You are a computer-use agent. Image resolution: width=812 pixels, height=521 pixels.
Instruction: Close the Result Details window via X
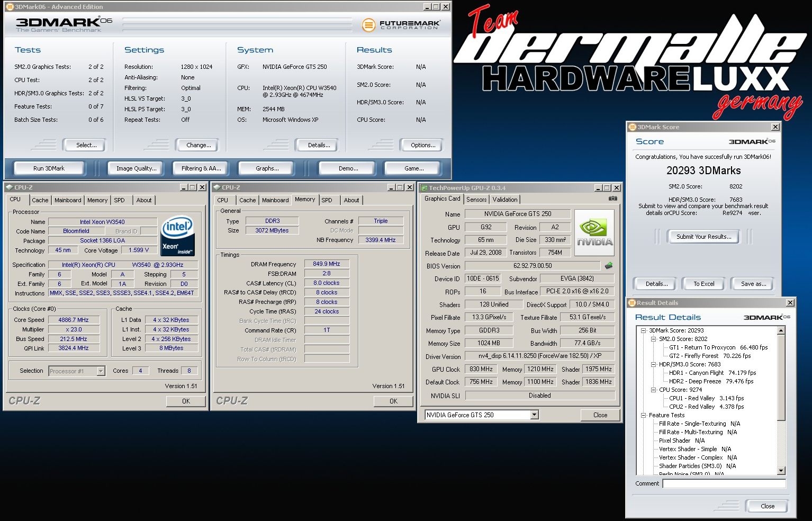(790, 303)
